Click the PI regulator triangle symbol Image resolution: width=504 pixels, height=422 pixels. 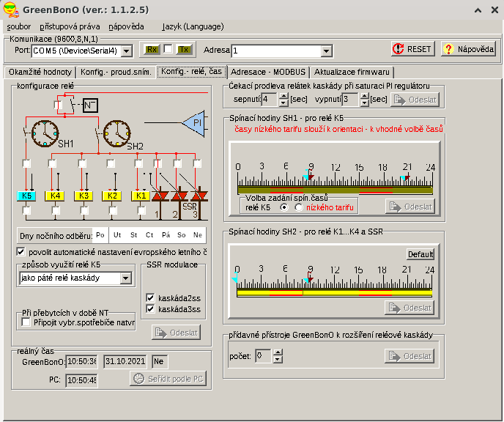[194, 123]
